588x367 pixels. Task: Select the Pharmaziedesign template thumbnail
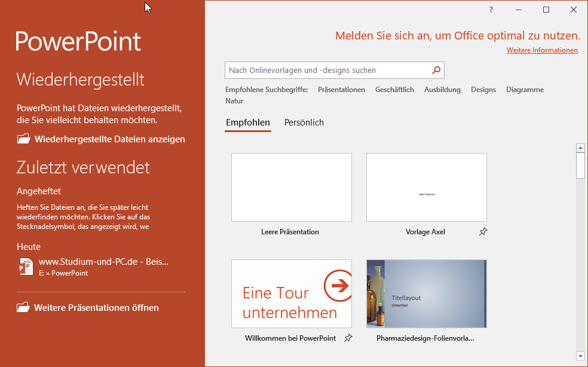427,294
